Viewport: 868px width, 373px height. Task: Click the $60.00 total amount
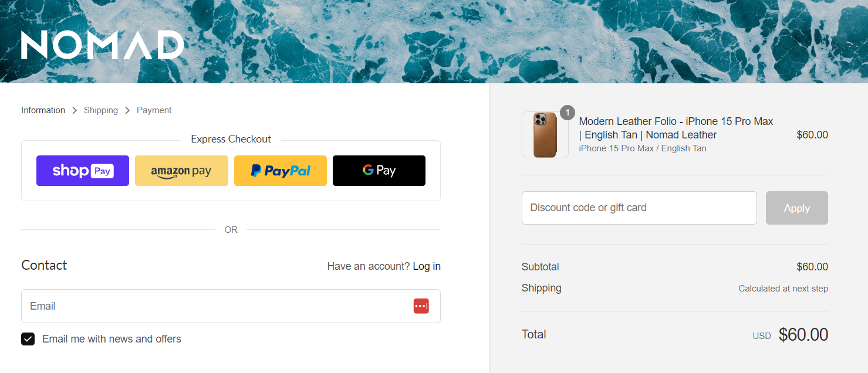click(x=803, y=334)
